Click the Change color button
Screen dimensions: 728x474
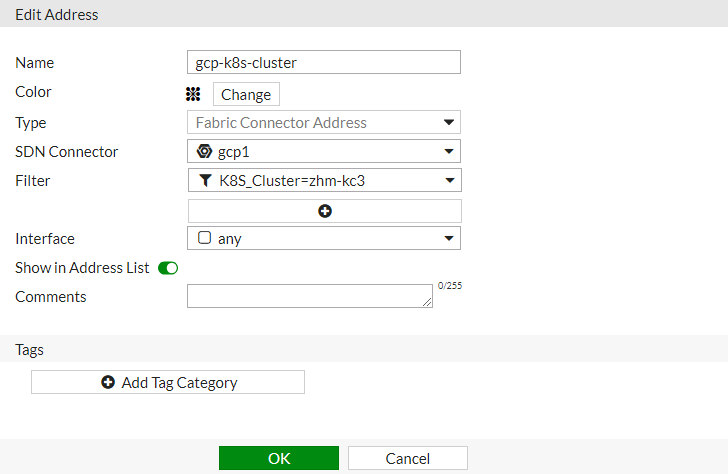click(246, 94)
